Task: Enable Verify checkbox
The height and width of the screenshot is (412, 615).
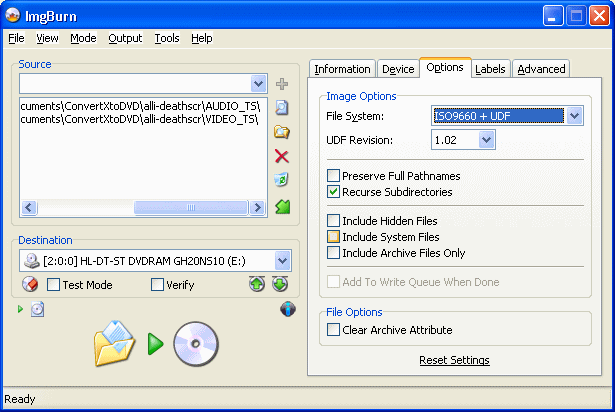Action: tap(157, 284)
